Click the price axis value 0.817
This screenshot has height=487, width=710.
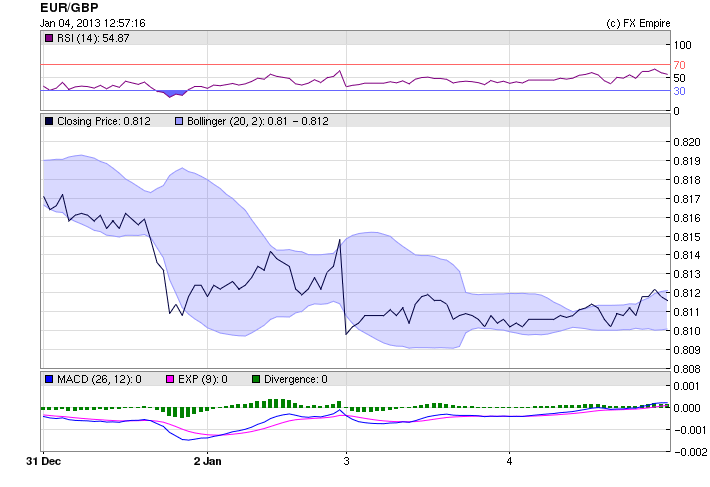tap(687, 199)
